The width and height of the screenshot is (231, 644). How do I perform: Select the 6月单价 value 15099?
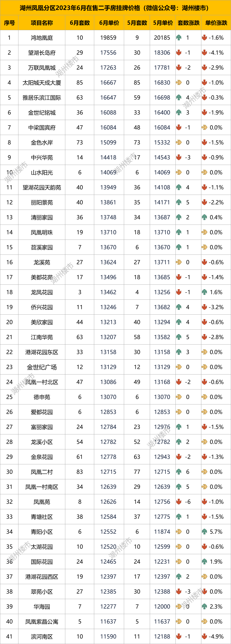coord(108,142)
